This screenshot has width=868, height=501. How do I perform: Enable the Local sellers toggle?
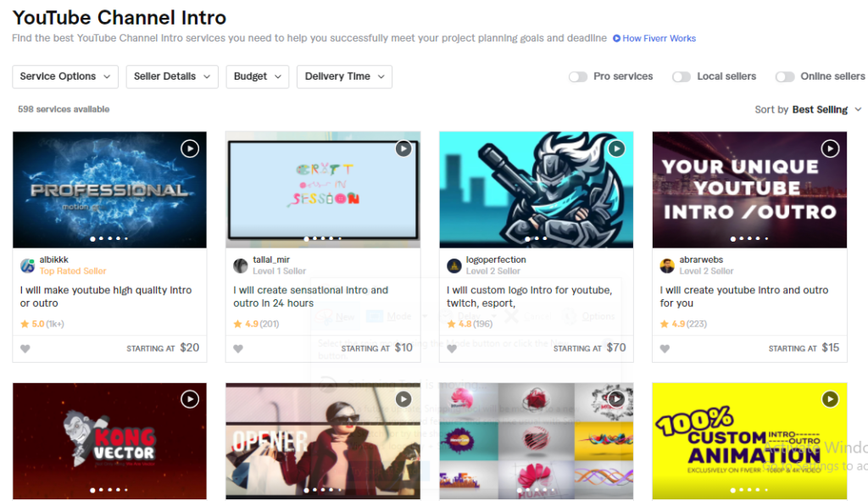(682, 77)
